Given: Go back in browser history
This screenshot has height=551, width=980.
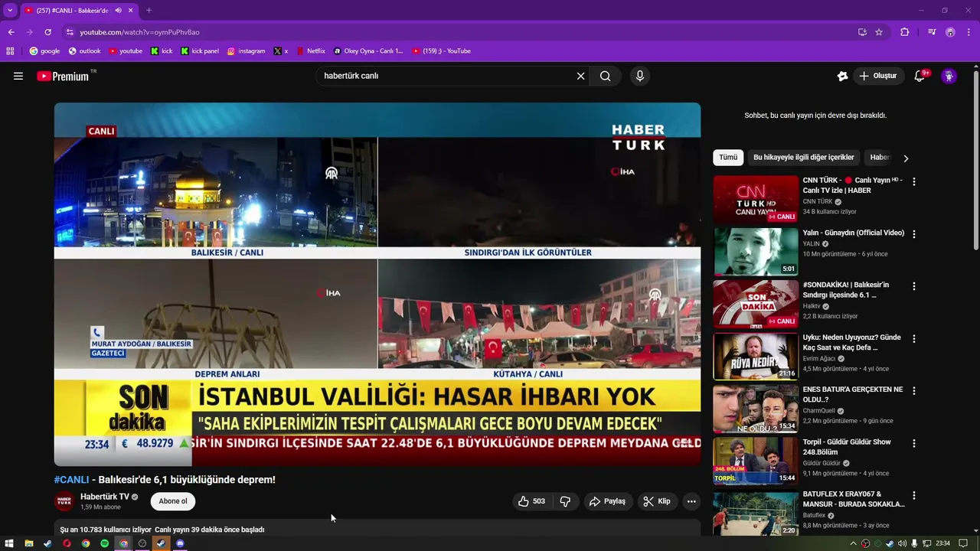Looking at the screenshot, I should tap(11, 32).
